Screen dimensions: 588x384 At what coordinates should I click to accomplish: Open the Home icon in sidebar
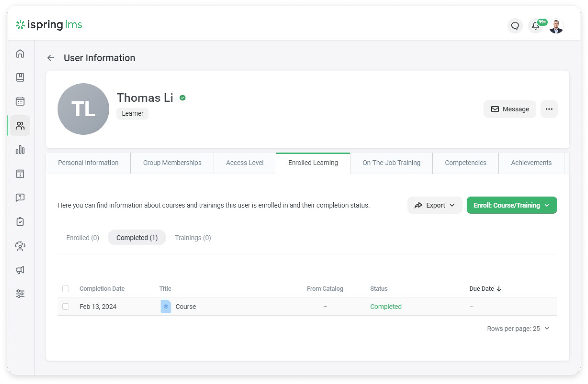coord(20,54)
